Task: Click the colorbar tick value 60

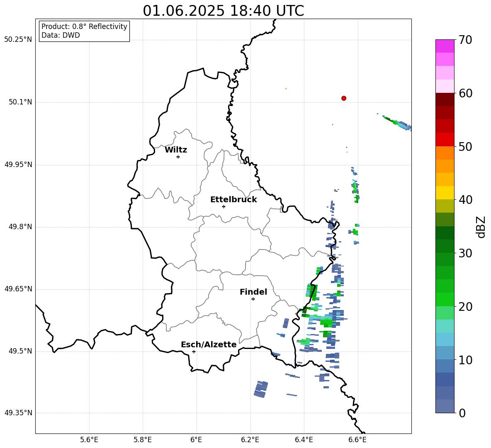Action: point(466,93)
